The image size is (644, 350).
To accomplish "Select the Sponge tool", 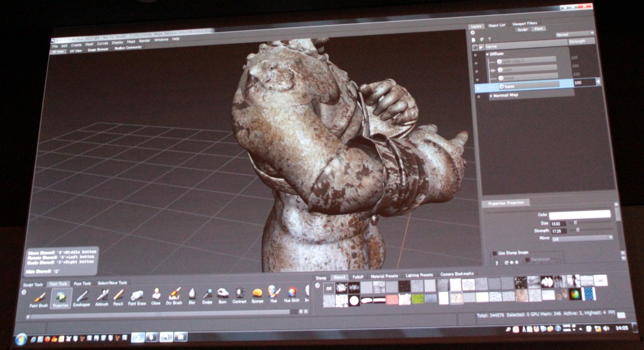I will click(x=258, y=293).
